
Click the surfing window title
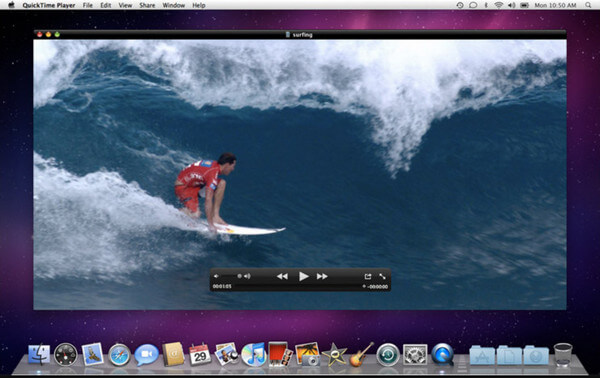(x=302, y=34)
